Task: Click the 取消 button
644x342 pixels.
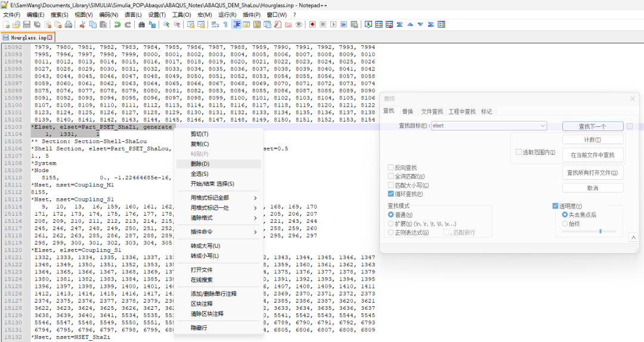Action: click(593, 188)
